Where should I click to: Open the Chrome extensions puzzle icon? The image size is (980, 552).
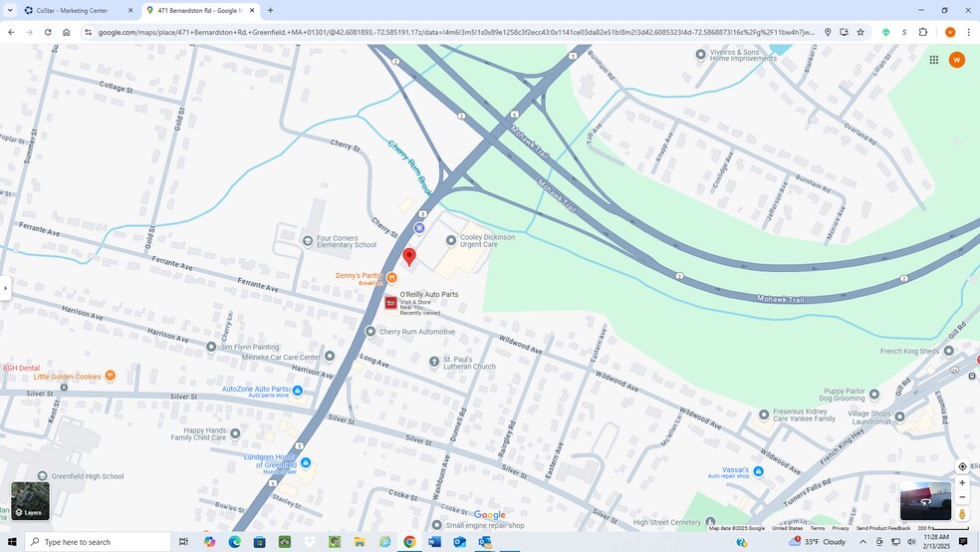pos(923,32)
